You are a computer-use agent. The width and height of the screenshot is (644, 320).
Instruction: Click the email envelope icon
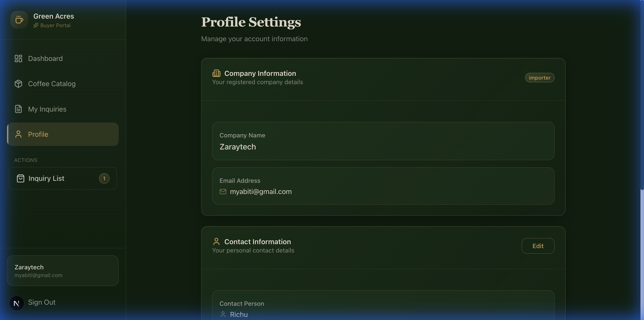pyautogui.click(x=223, y=192)
